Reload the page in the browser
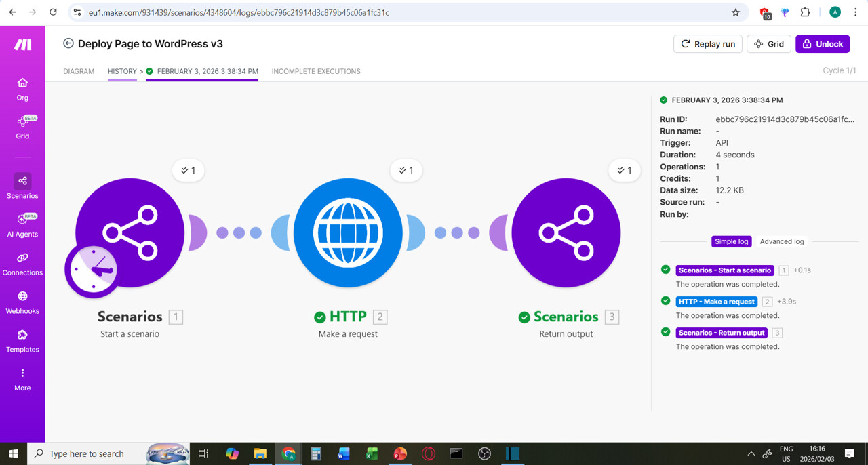Image resolution: width=868 pixels, height=465 pixels. [x=53, y=12]
